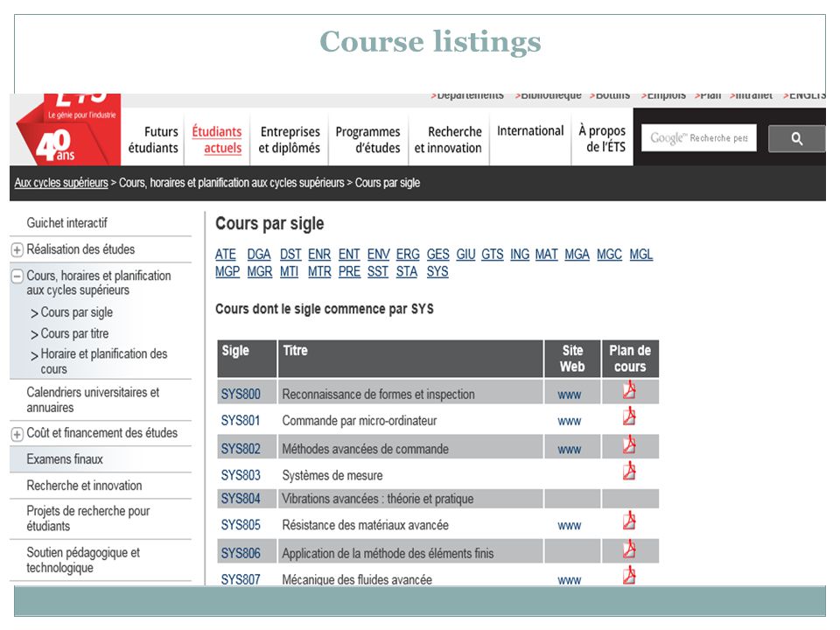
Task: Open the PDF course plan for SYS800
Action: coord(629,390)
